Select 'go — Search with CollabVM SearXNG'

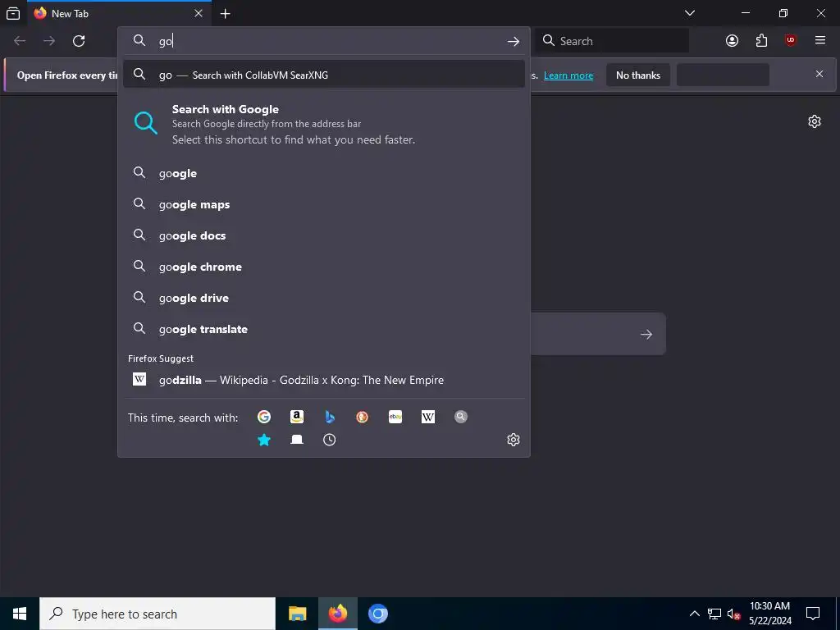tap(323, 75)
